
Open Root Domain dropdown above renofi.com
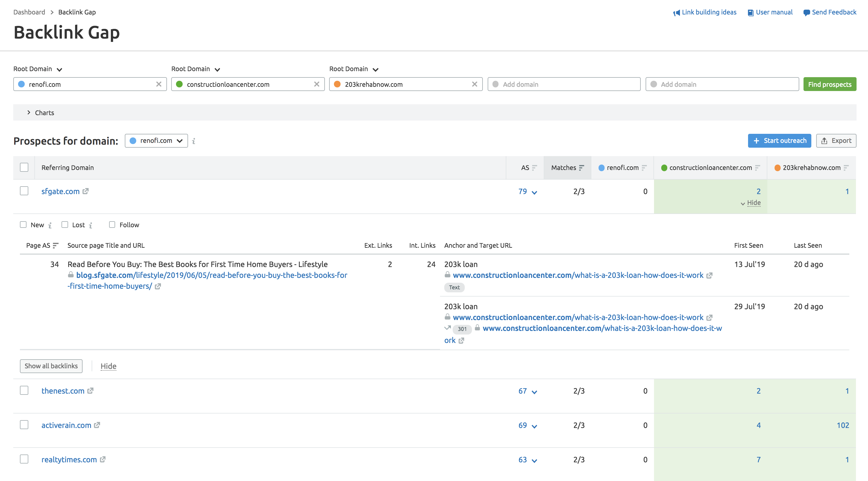[38, 69]
